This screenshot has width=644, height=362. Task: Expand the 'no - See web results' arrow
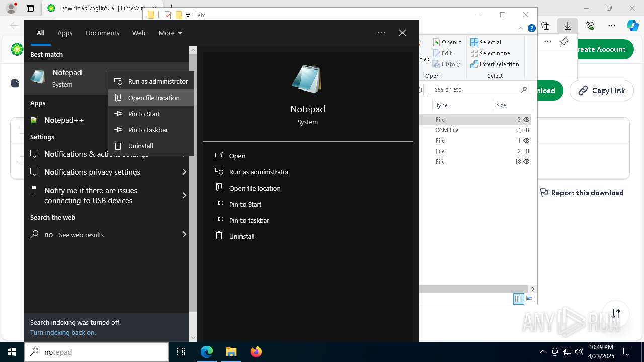tap(184, 234)
